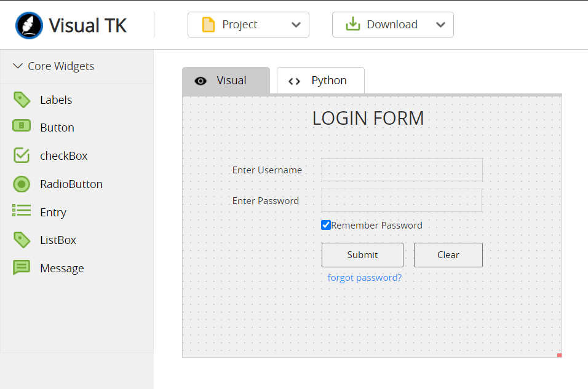
Task: Click the code brackets icon on Python tab
Action: [x=294, y=80]
